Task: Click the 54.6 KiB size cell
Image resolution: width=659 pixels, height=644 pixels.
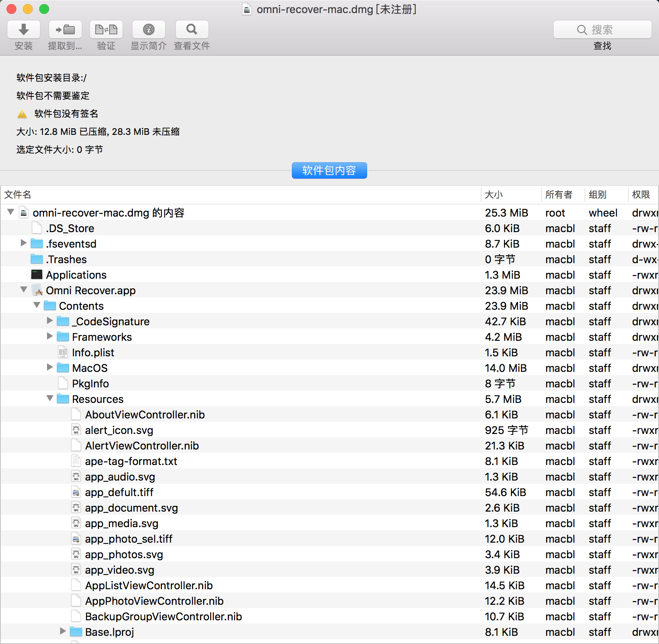Action: 505,492
